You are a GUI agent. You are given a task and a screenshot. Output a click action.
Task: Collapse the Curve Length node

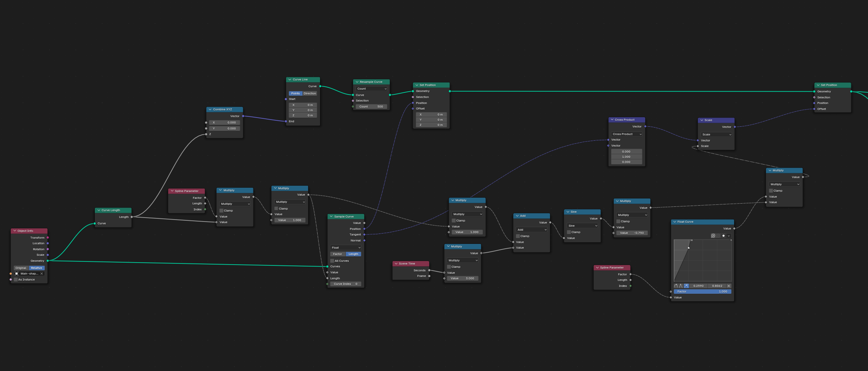[99, 210]
